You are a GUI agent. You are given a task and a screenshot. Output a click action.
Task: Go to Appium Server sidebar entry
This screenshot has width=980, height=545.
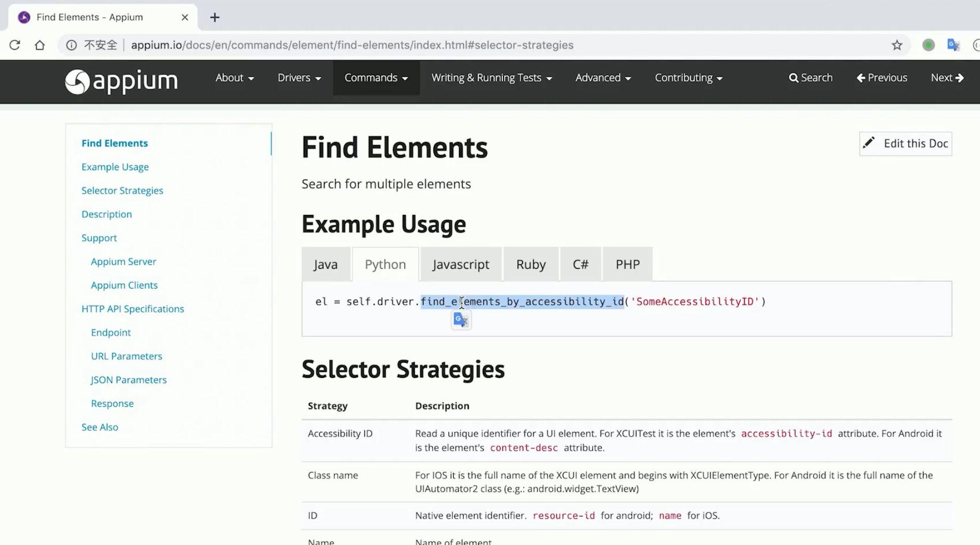(x=124, y=262)
